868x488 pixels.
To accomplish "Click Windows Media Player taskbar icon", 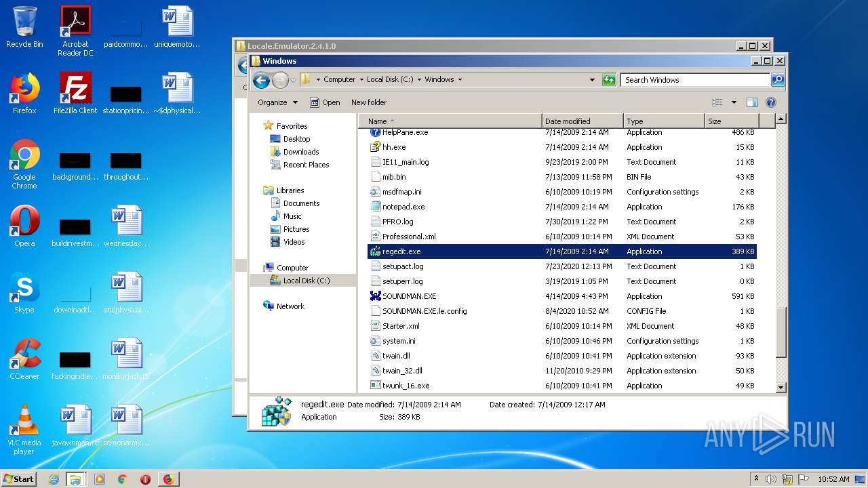I will tap(100, 479).
